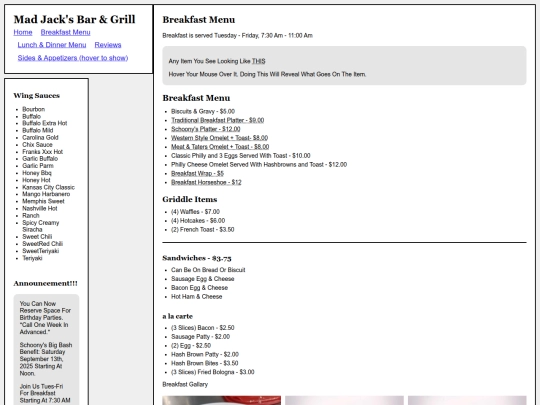Click Hot Ham & Cheese sandwich
540x405 pixels.
(x=197, y=297)
